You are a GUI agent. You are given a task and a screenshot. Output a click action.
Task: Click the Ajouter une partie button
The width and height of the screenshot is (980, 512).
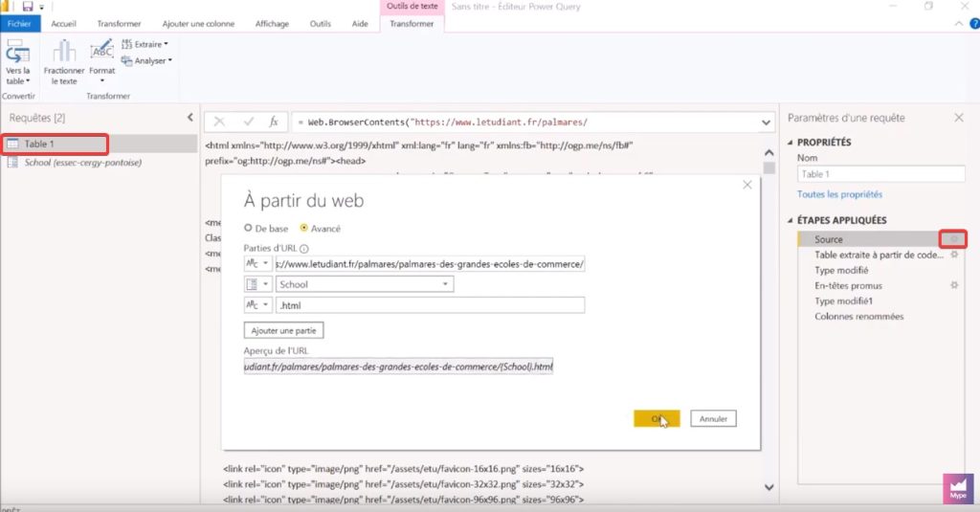click(x=283, y=330)
